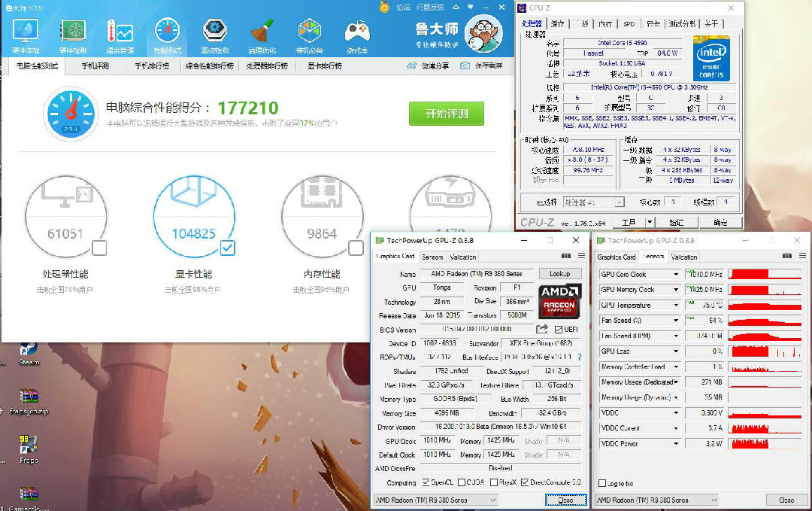Click the speedometer gauge icon beside score
812x511 pixels.
pyautogui.click(x=71, y=114)
